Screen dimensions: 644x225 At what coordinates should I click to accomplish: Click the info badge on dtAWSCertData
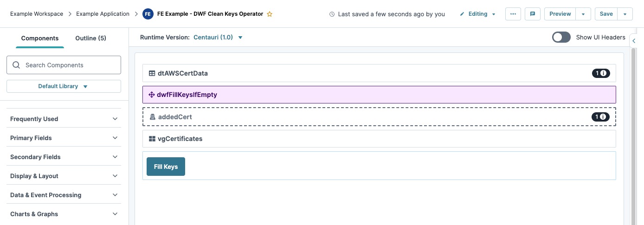pos(600,73)
